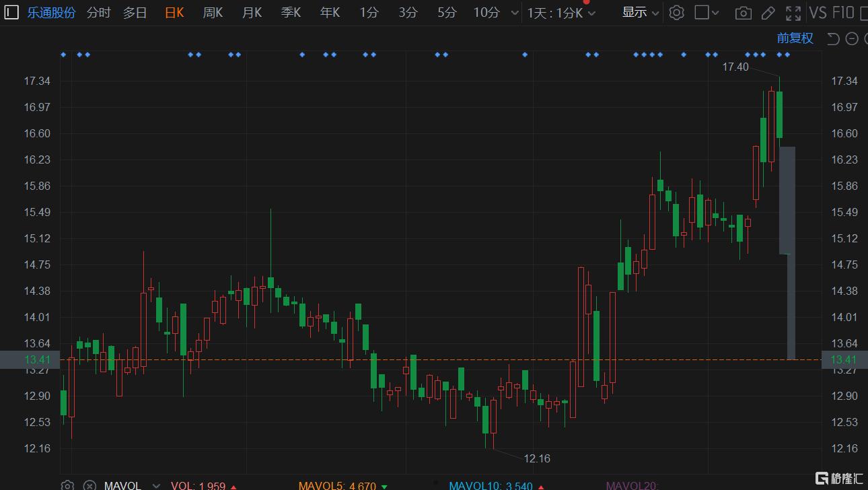Click the 12.16 low price label
868x490 pixels.
coord(537,458)
